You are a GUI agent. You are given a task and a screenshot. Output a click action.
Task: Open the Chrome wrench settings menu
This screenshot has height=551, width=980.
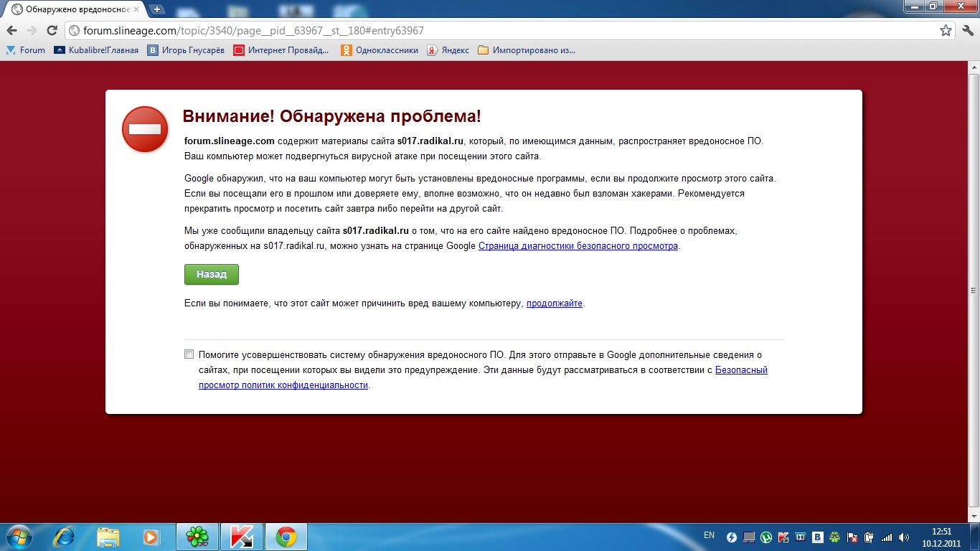(x=967, y=31)
